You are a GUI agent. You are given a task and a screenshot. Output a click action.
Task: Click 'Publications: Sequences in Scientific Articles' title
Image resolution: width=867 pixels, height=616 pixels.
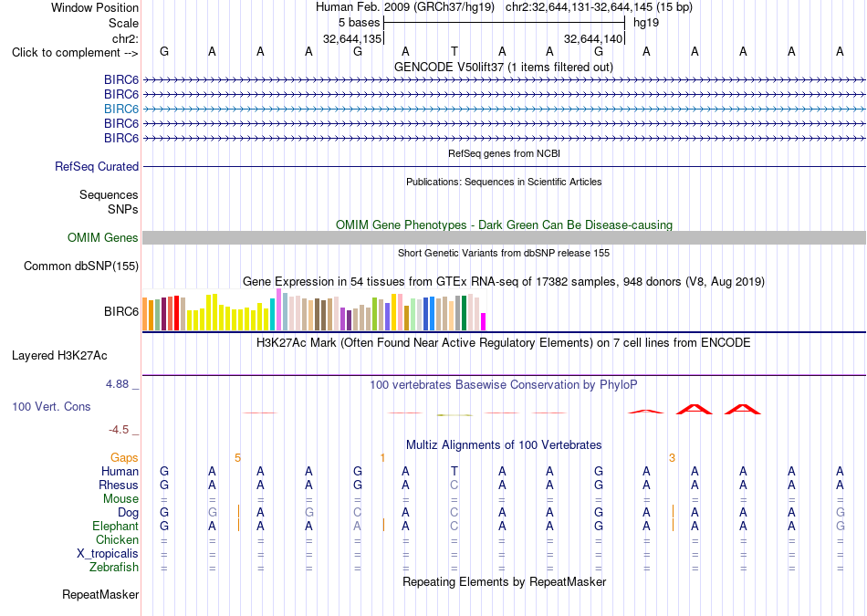504,182
